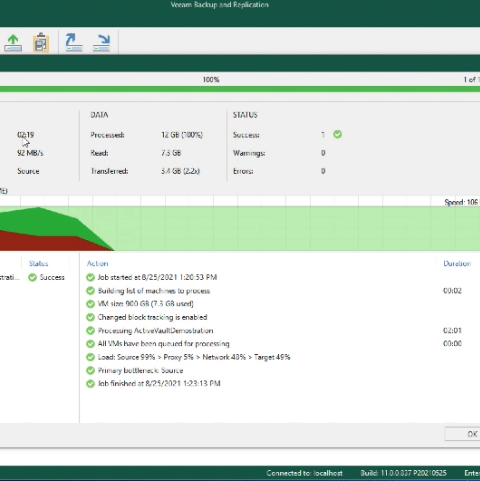
Task: Click the Build 11.0.0.837 status bar text
Action: tap(403, 473)
